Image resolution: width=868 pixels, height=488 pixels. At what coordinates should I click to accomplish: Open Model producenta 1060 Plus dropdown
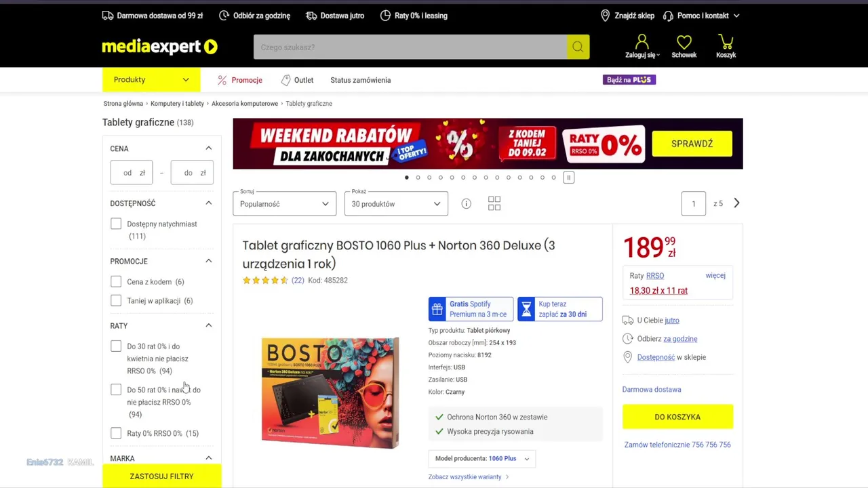pos(482,459)
